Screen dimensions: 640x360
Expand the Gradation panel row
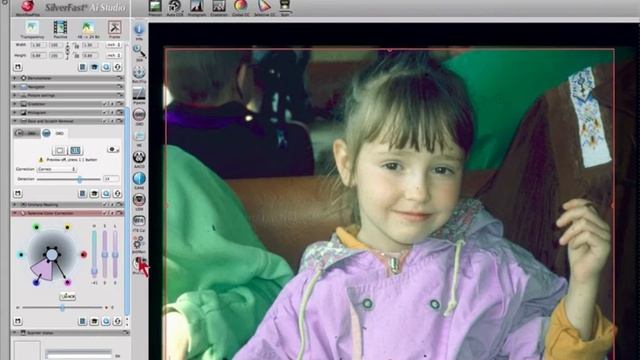pos(15,104)
